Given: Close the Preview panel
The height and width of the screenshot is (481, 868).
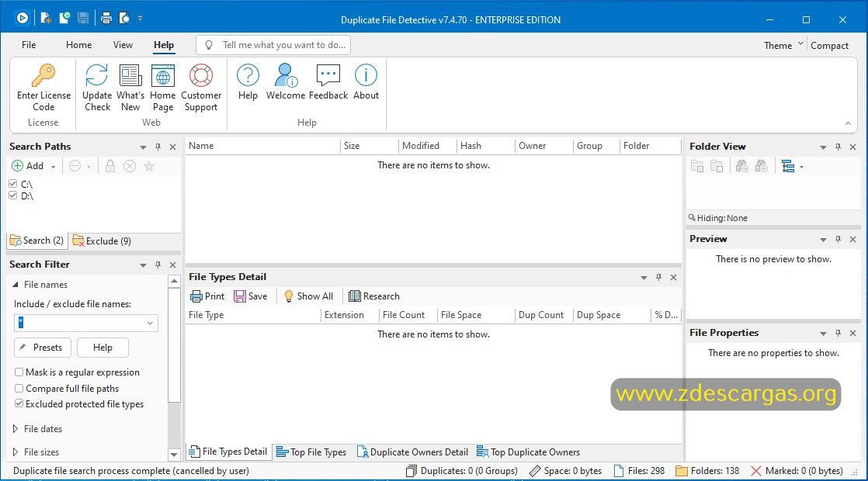Looking at the screenshot, I should [x=852, y=240].
